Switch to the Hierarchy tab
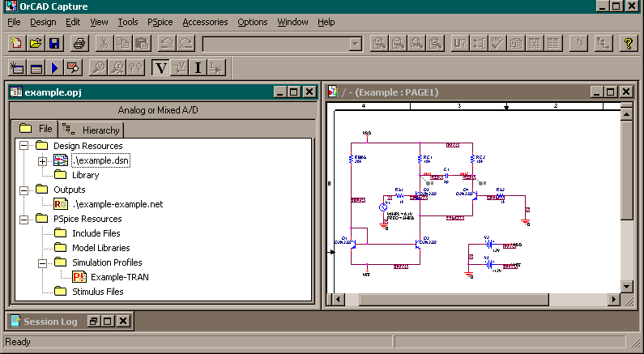Viewport: 644px width, 354px height. tap(92, 130)
